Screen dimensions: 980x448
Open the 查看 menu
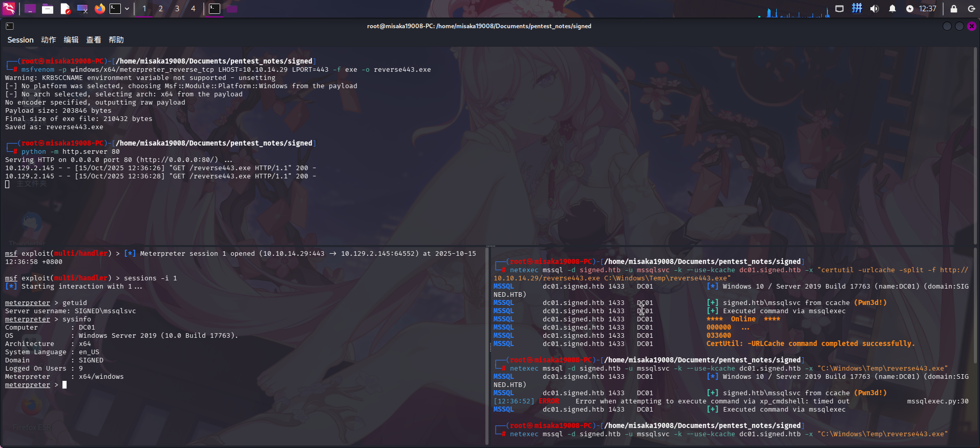point(94,40)
